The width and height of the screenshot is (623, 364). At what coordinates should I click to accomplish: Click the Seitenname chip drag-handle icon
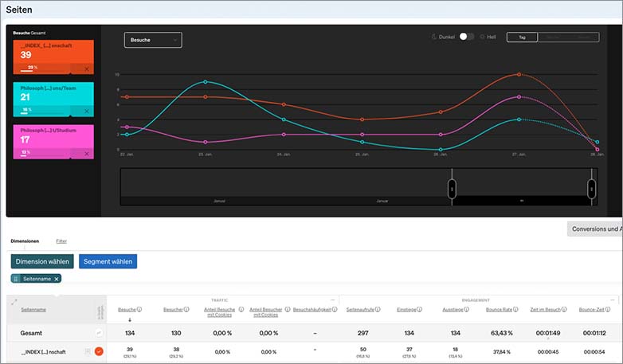[16, 279]
